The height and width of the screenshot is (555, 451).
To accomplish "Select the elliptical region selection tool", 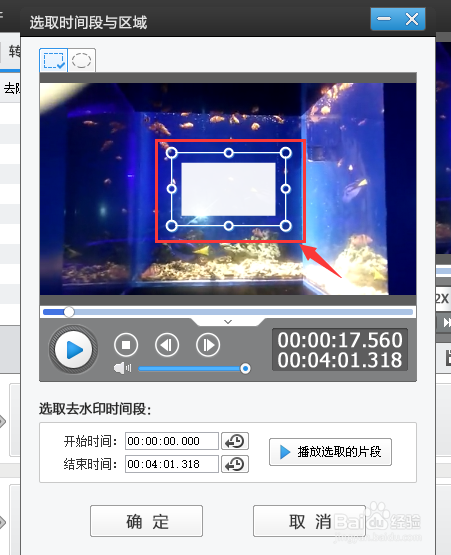I will click(x=81, y=60).
